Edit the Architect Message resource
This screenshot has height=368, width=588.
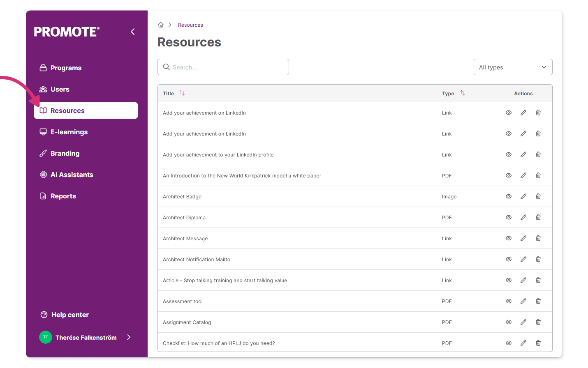523,238
